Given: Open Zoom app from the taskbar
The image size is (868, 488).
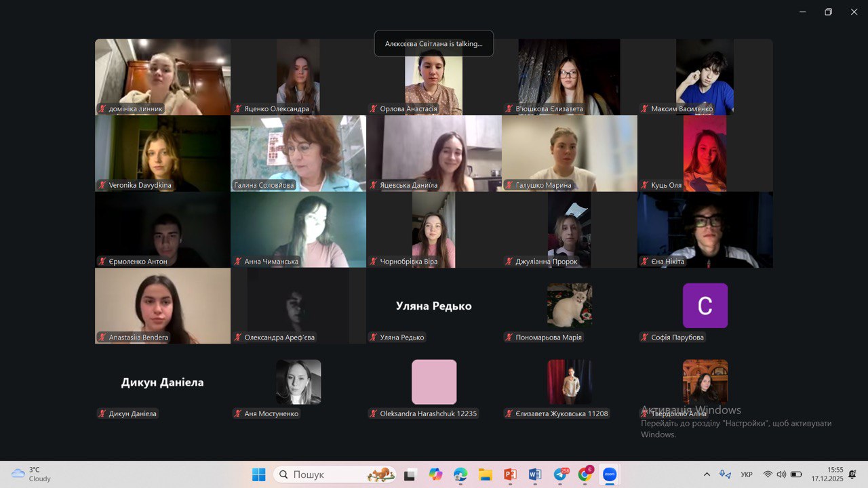Looking at the screenshot, I should click(608, 474).
